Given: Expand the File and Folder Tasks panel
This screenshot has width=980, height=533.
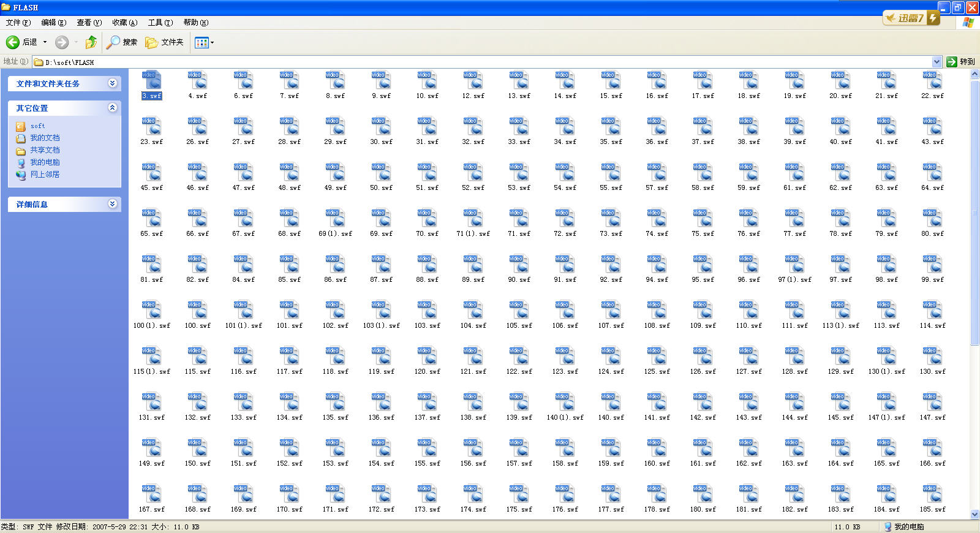Looking at the screenshot, I should pos(112,83).
